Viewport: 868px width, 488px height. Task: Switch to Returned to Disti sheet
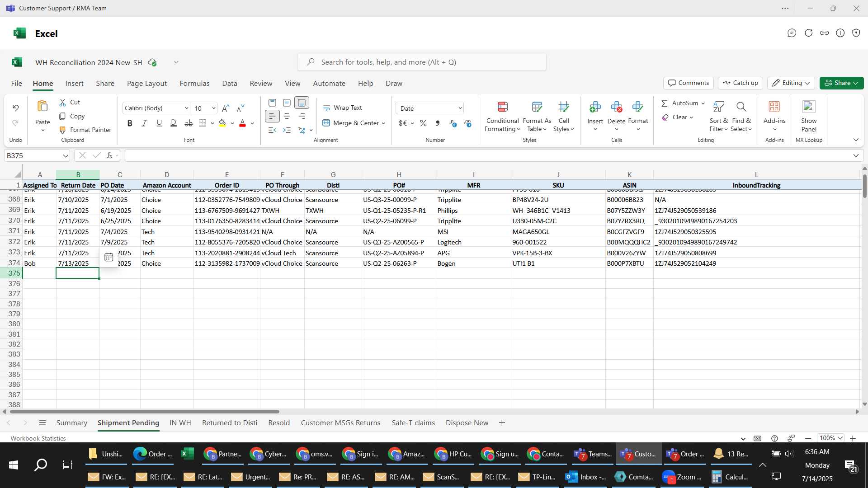click(230, 423)
